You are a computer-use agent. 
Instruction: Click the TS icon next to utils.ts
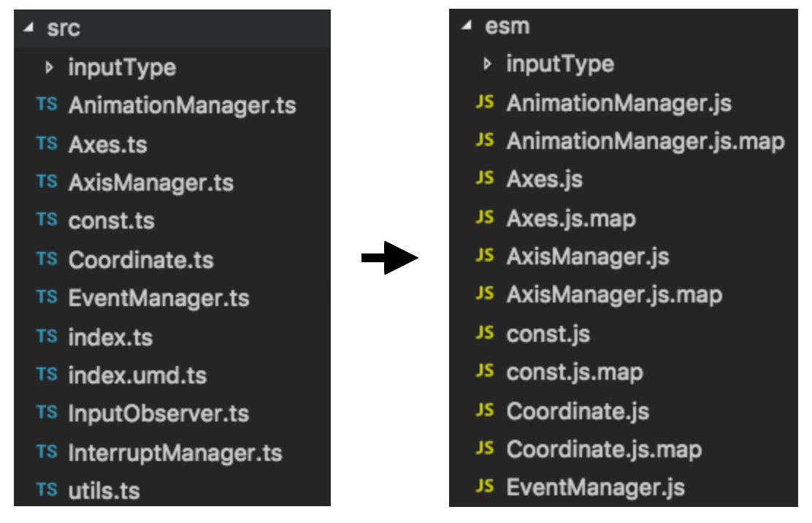(x=47, y=490)
